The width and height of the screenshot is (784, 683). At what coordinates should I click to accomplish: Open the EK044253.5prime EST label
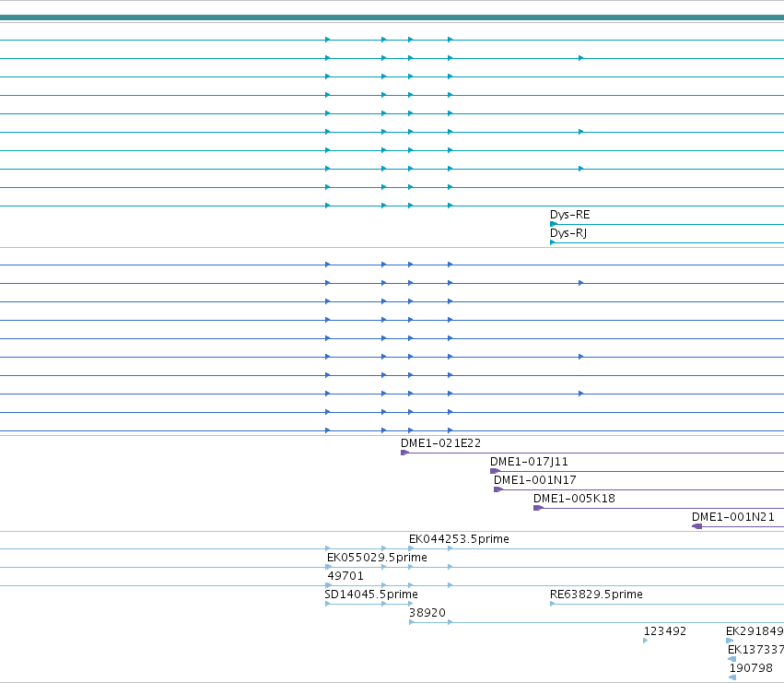pos(459,539)
